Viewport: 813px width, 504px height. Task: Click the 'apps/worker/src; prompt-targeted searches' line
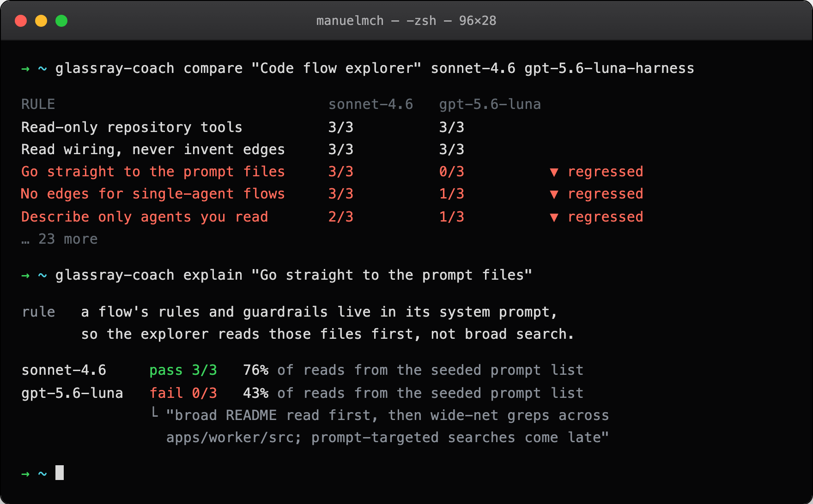click(387, 438)
